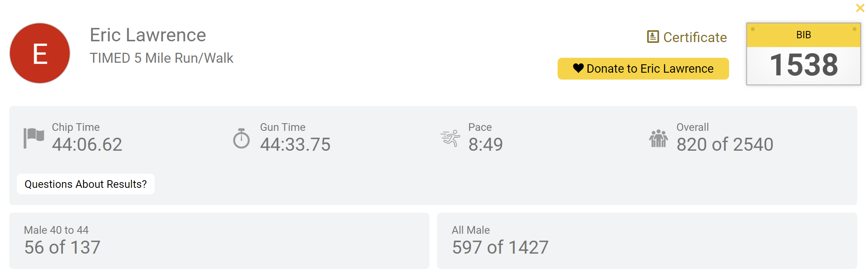Click the TIMED 5 Mile Run/Walk text
Viewport: 868px width, 272px height.
click(x=162, y=58)
